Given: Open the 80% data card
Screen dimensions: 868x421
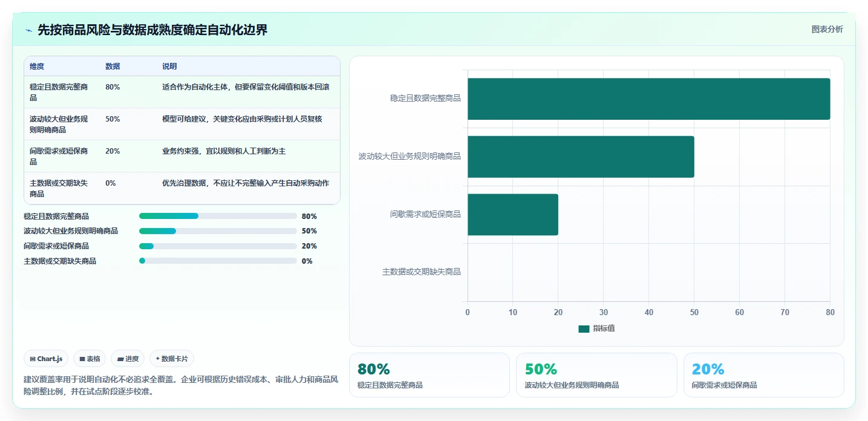Looking at the screenshot, I should coord(429,375).
